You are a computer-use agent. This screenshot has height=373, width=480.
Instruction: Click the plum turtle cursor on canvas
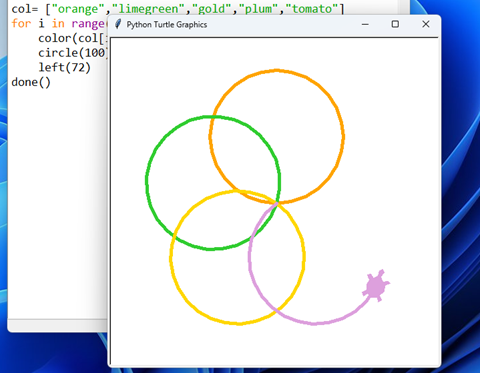pyautogui.click(x=377, y=286)
